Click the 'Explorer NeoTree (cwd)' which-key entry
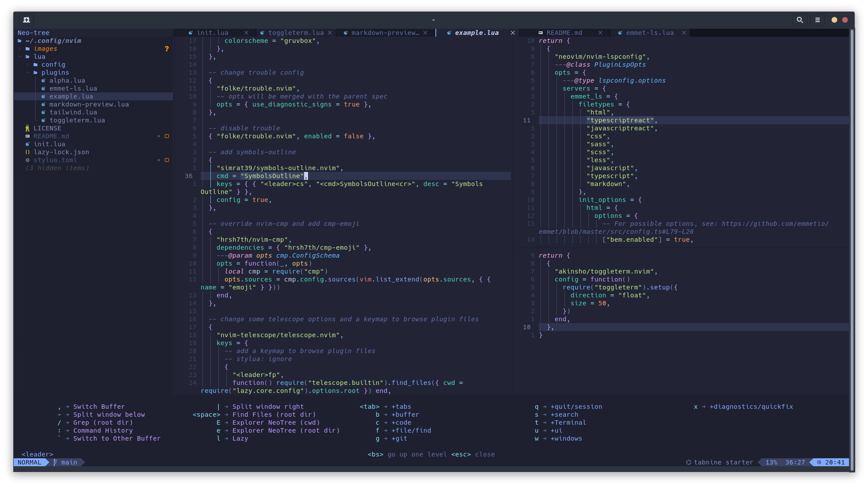The width and height of the screenshot is (868, 487). [x=276, y=422]
